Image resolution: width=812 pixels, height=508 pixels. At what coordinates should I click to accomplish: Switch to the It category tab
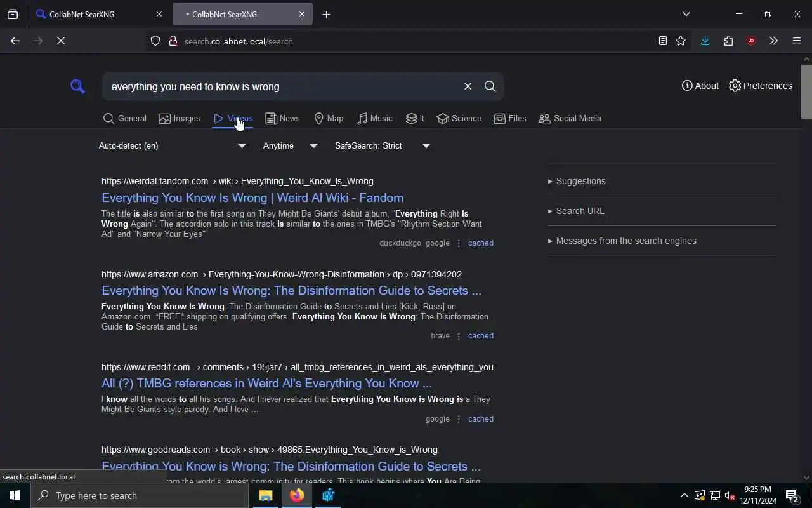[x=415, y=119]
